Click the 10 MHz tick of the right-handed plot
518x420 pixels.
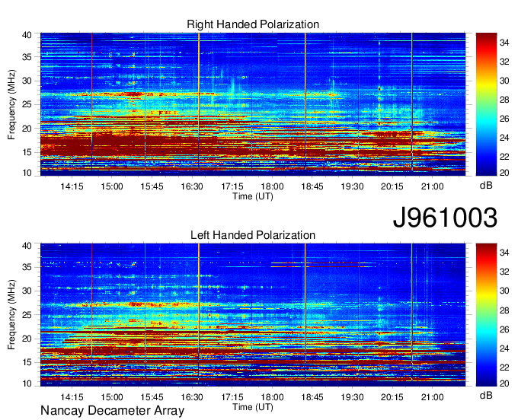coord(27,173)
